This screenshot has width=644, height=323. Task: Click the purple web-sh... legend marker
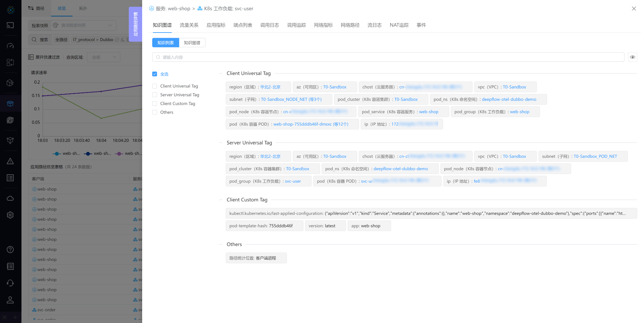point(119,154)
